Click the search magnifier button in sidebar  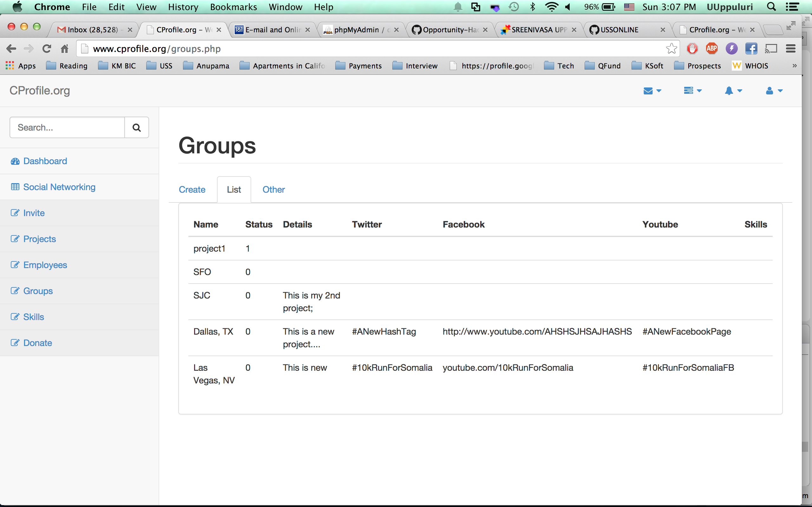pyautogui.click(x=136, y=127)
